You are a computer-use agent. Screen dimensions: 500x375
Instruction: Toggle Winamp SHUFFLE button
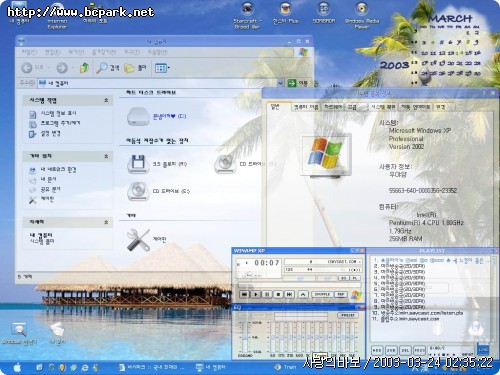pyautogui.click(x=322, y=294)
